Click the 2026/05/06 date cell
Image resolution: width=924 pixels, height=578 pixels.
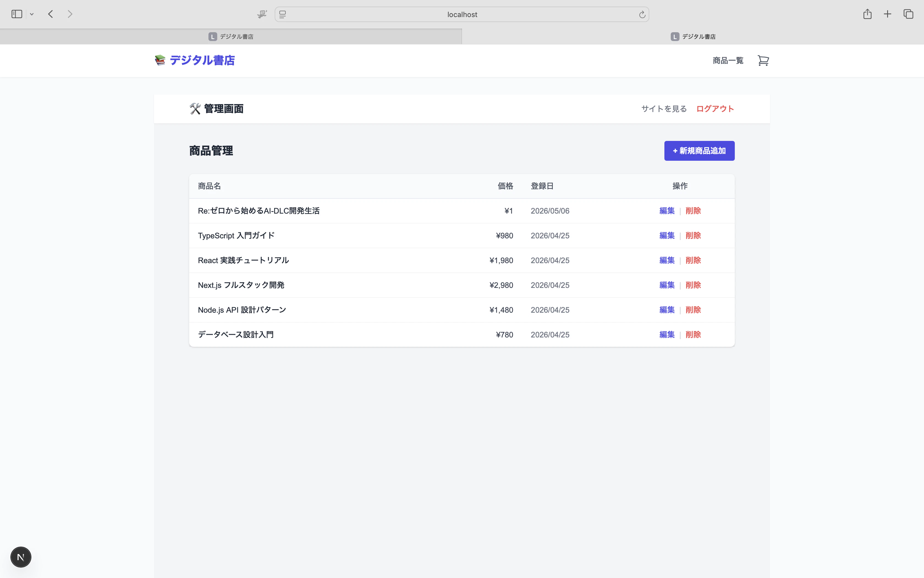550,211
